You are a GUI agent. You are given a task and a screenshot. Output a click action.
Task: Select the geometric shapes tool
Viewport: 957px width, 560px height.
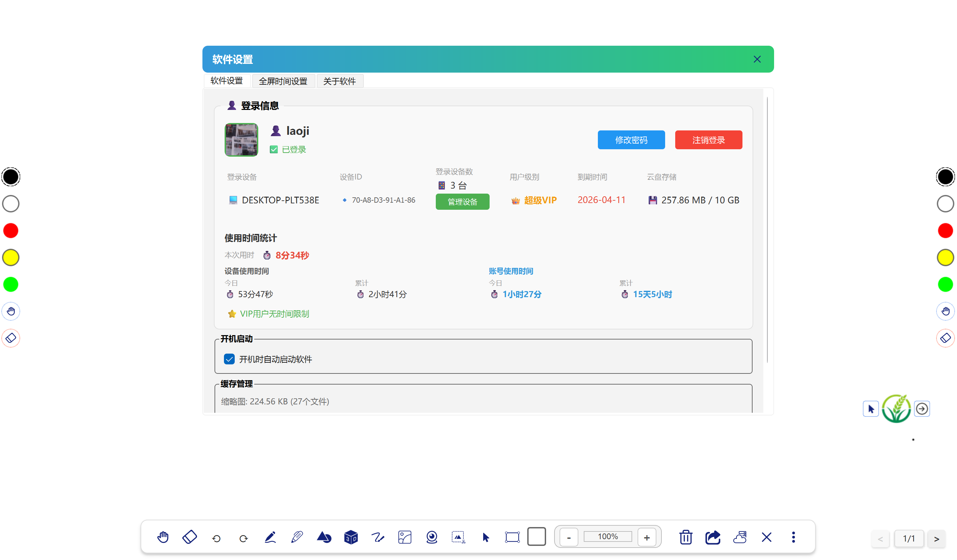coord(324,537)
